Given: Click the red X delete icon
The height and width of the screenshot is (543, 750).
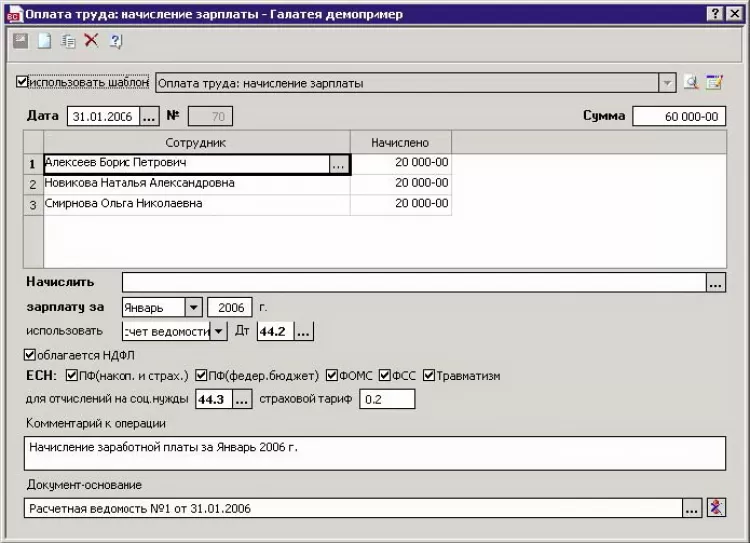Looking at the screenshot, I should click(x=91, y=40).
